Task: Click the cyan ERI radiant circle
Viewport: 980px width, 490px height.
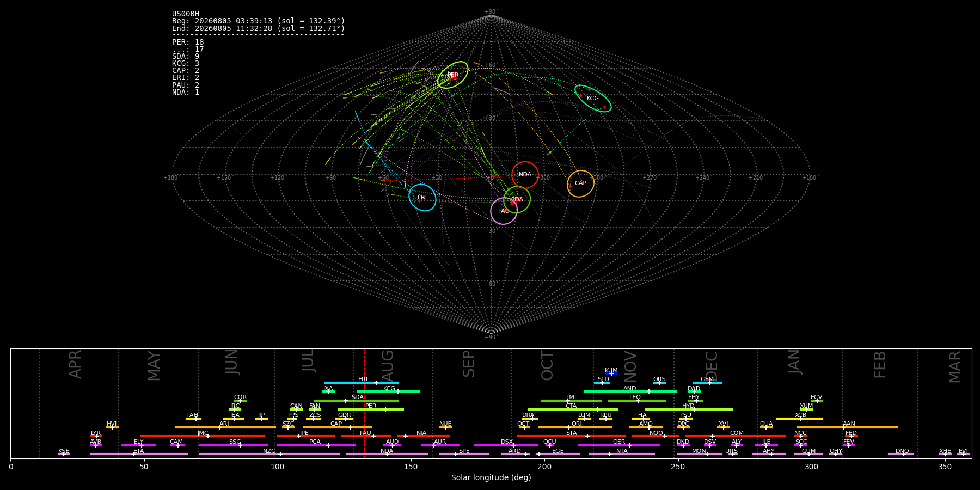Action: tap(422, 197)
